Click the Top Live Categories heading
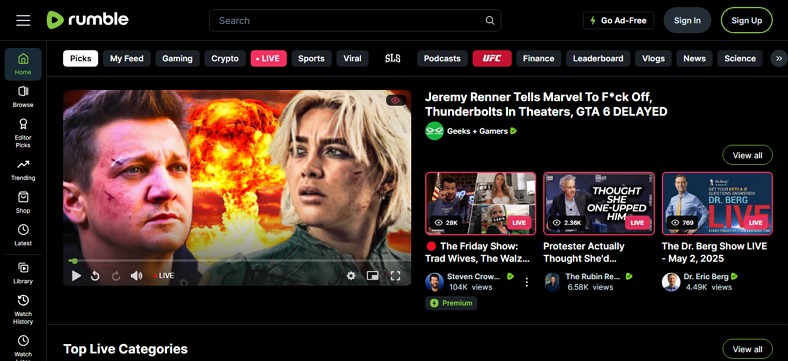 [x=125, y=349]
